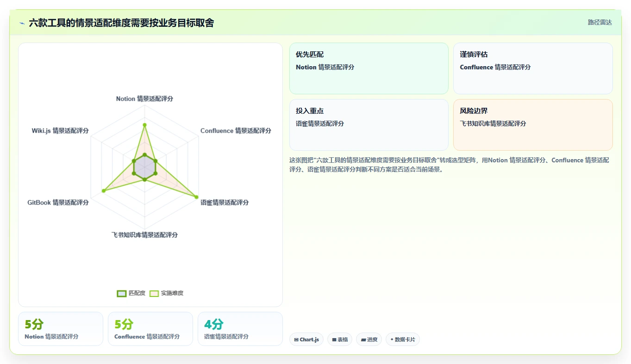Image resolution: width=631 pixels, height=364 pixels.
Task: Toggle the 实施难度 legend item
Action: point(167,293)
